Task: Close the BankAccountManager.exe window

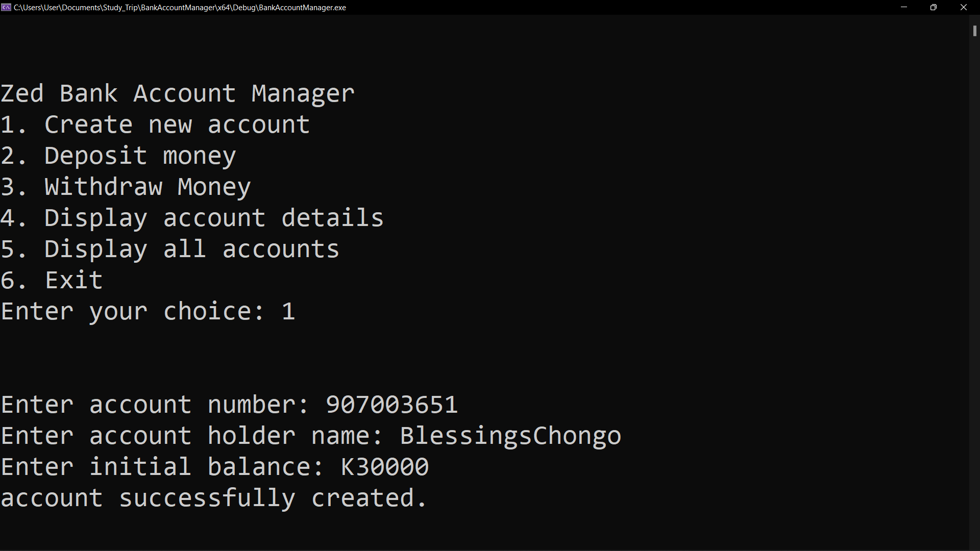Action: (964, 7)
